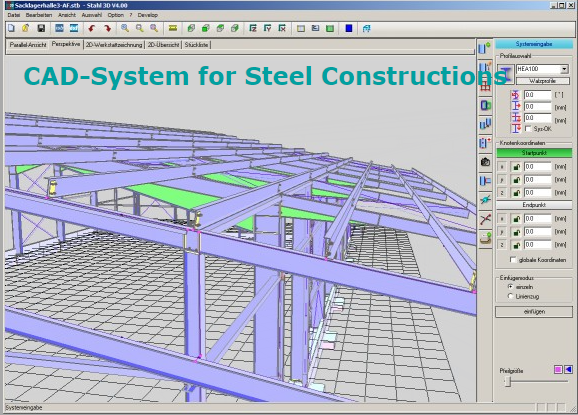Click the Systemeingabe panel header
Screen dimensions: 578x415
(x=534, y=44)
